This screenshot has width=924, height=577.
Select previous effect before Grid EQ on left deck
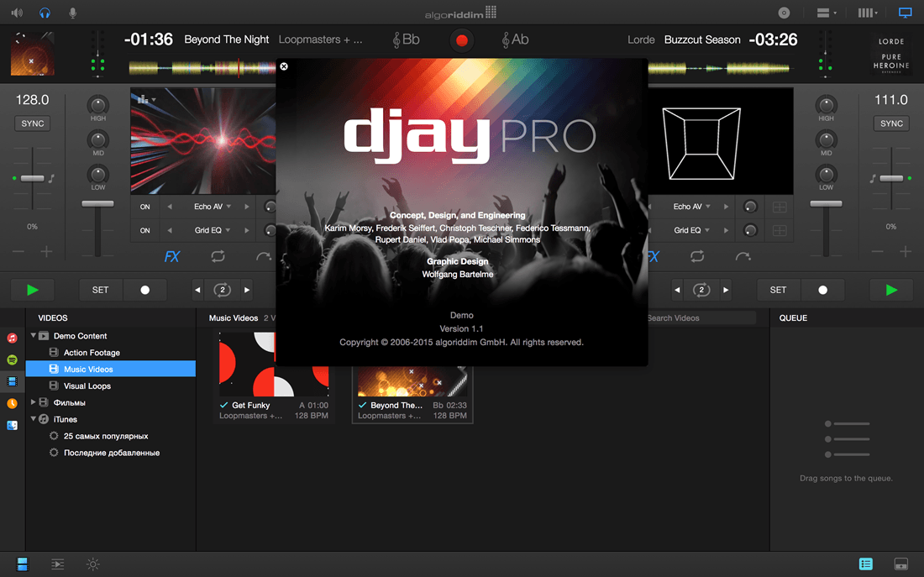(x=170, y=230)
